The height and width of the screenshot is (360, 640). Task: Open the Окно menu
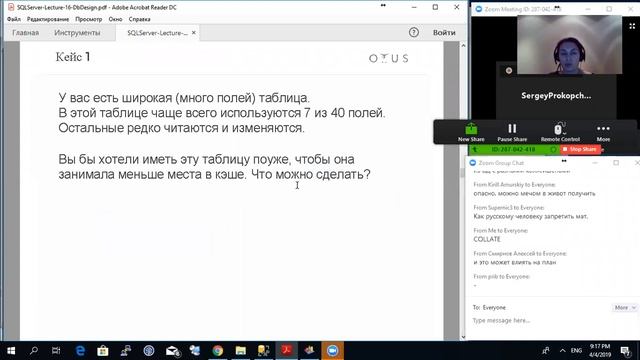click(116, 19)
